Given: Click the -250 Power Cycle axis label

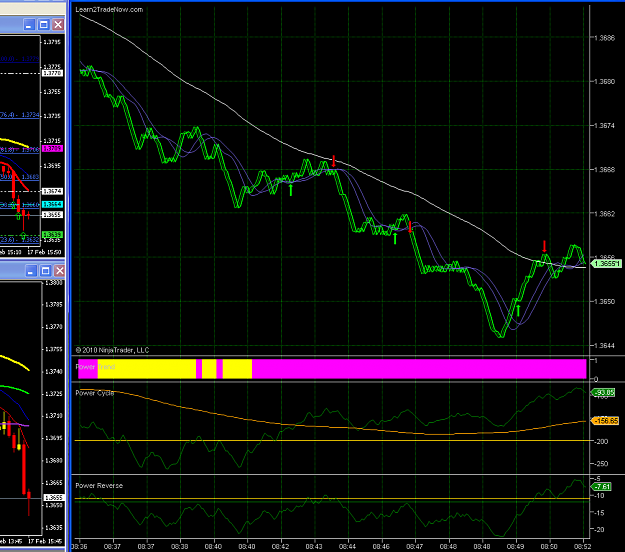Looking at the screenshot, I should [601, 464].
